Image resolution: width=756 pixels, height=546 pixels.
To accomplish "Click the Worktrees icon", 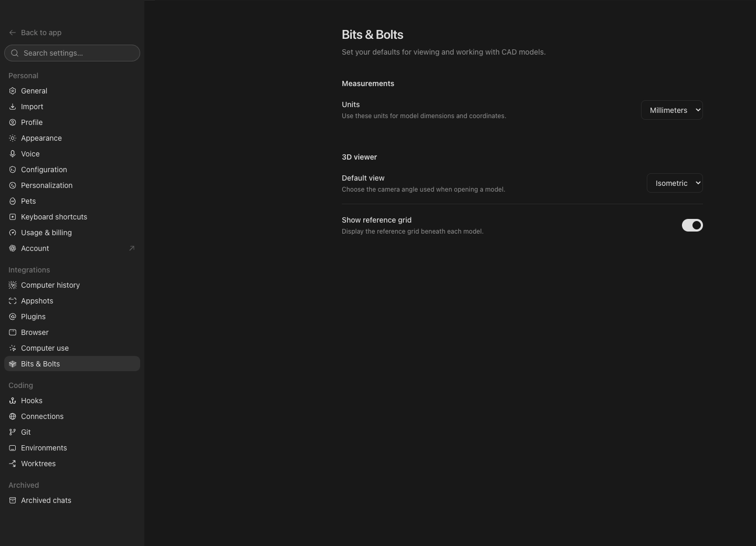I will (x=13, y=464).
